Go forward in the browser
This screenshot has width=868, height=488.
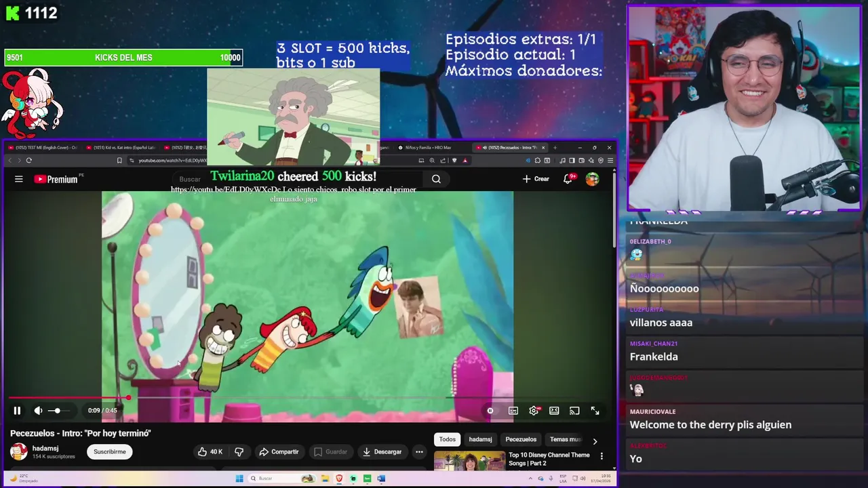click(x=19, y=161)
